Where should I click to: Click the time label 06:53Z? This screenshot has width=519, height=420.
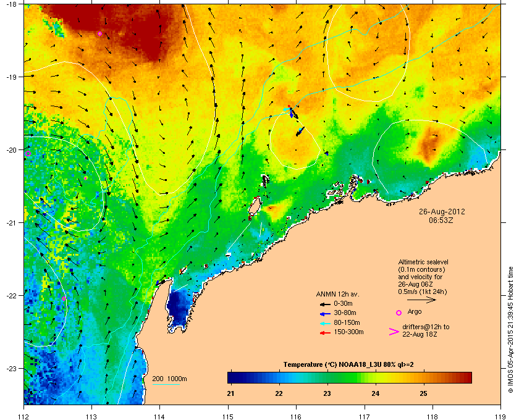(441, 220)
